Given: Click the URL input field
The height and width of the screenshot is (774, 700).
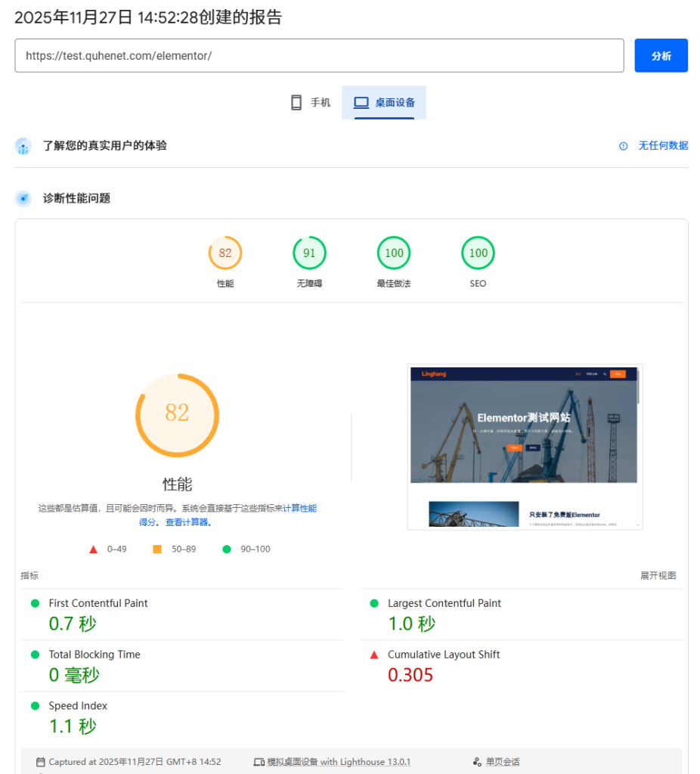Looking at the screenshot, I should pyautogui.click(x=319, y=56).
